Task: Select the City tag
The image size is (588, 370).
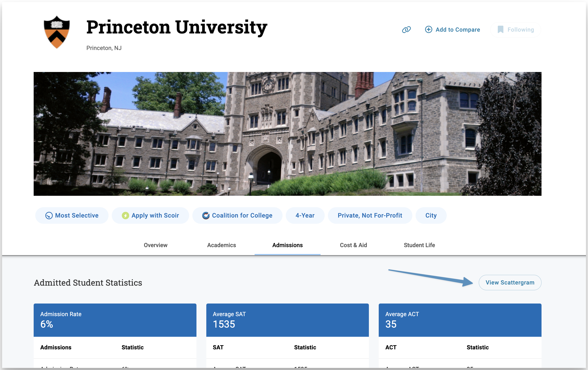Action: 431,215
